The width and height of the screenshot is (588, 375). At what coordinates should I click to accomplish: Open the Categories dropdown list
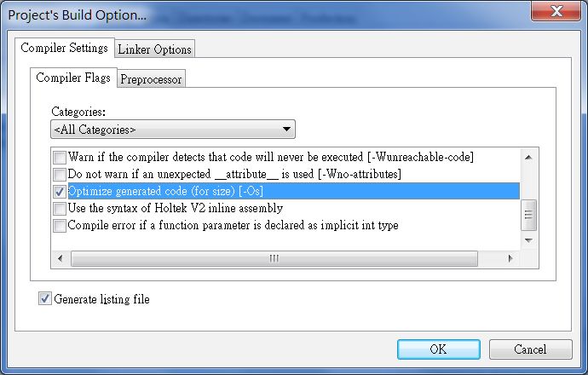(x=173, y=130)
